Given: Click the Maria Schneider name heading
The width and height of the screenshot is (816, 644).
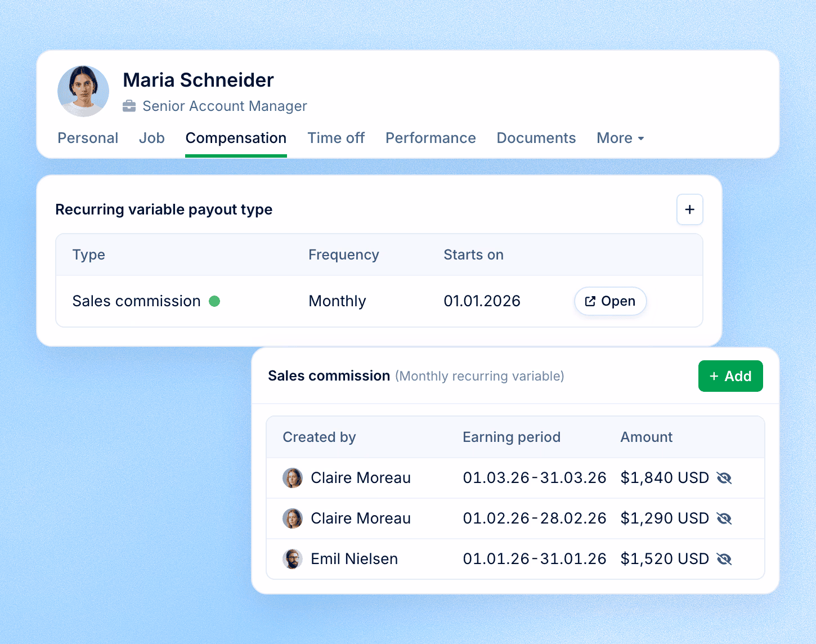Looking at the screenshot, I should pyautogui.click(x=199, y=80).
